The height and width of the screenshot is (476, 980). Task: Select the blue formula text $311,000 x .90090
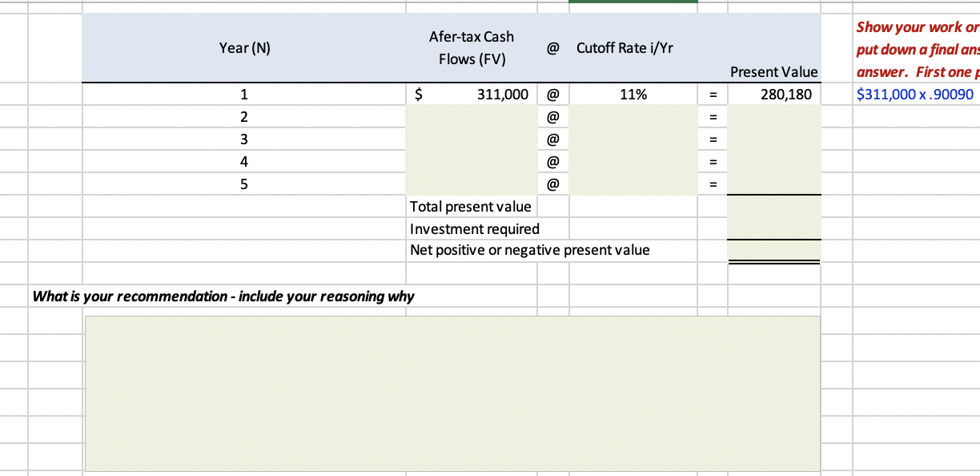[x=916, y=94]
